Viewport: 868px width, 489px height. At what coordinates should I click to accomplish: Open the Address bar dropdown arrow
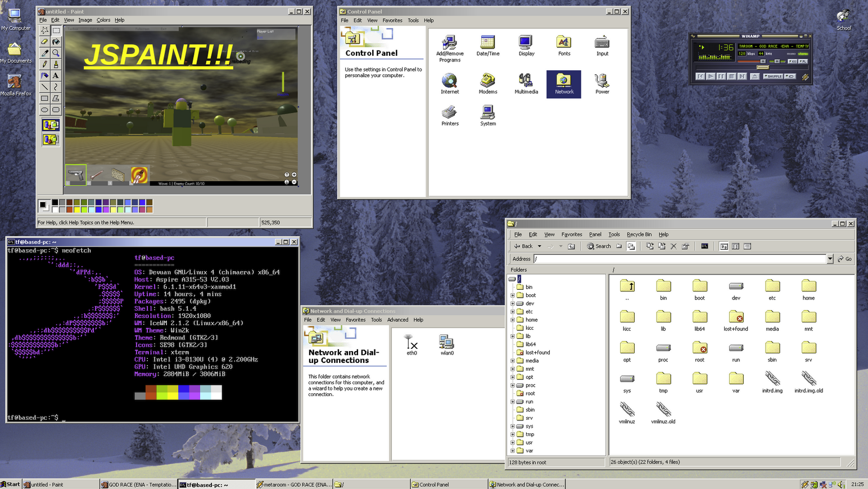pos(830,259)
